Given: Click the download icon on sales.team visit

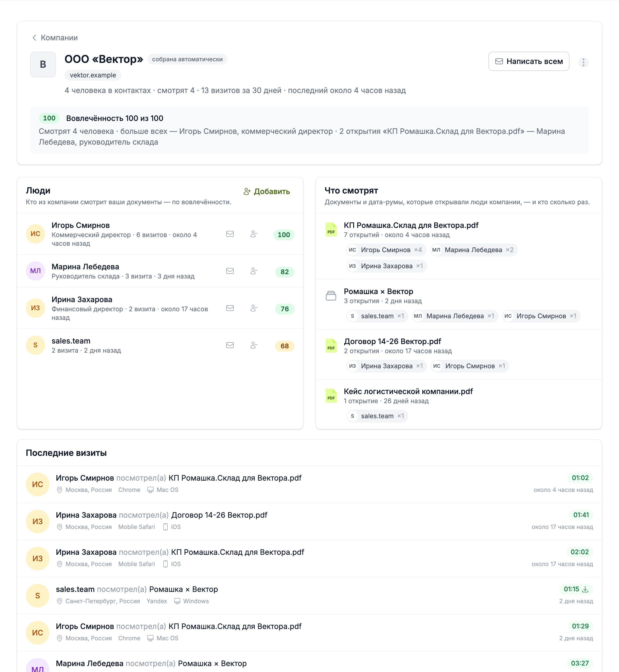Looking at the screenshot, I should (x=585, y=589).
